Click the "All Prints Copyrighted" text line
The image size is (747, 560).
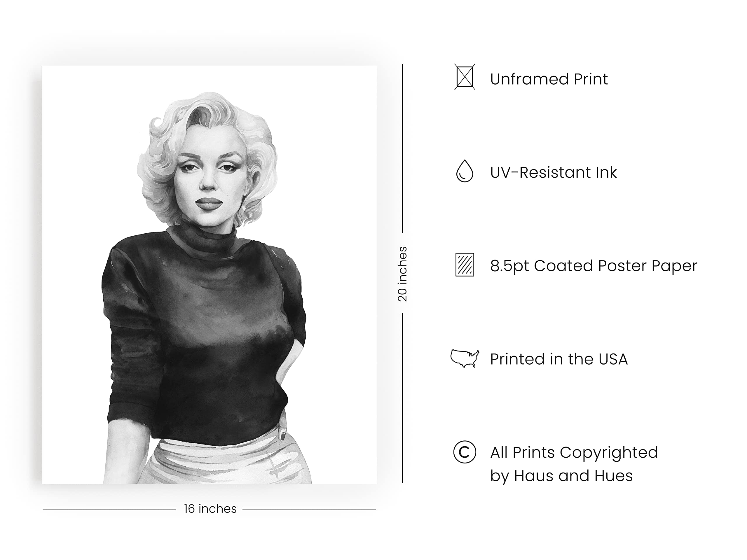574,453
